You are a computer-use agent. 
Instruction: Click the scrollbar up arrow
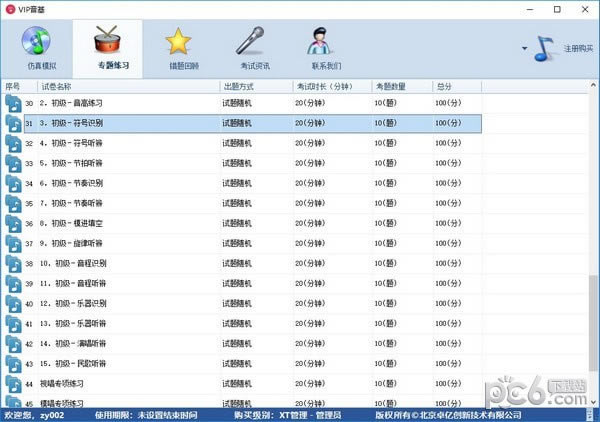(x=591, y=86)
